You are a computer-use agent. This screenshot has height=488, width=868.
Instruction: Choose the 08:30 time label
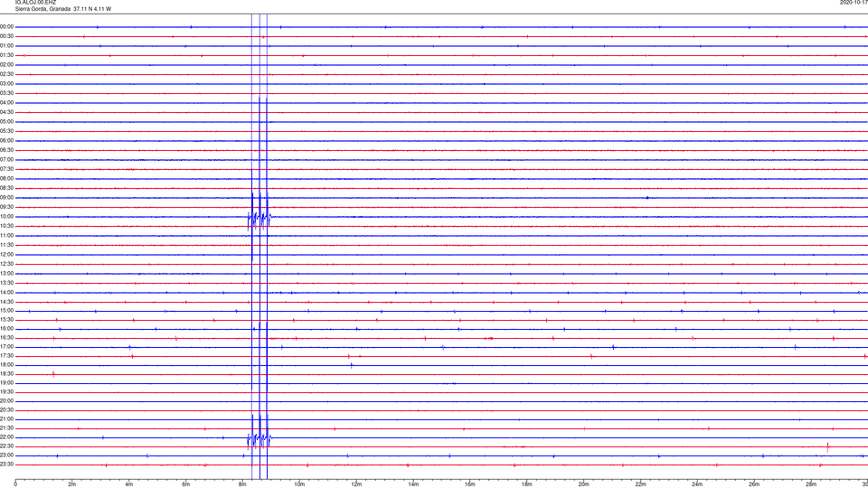pyautogui.click(x=6, y=188)
